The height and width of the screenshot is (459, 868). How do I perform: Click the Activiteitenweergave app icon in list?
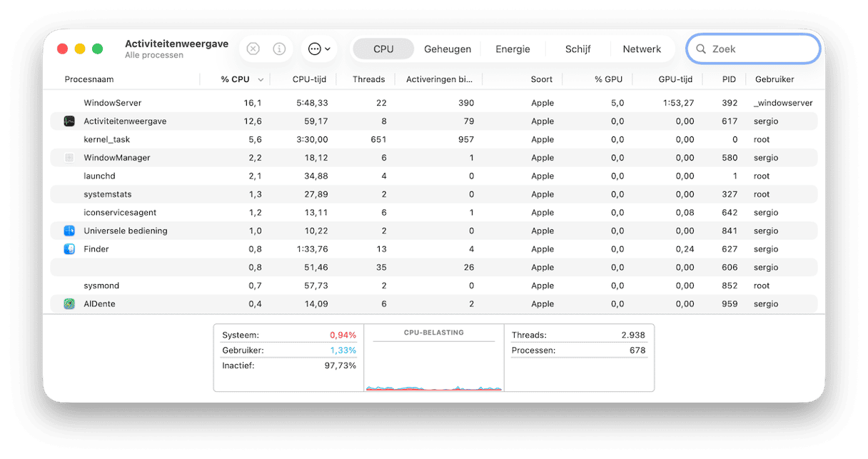69,121
